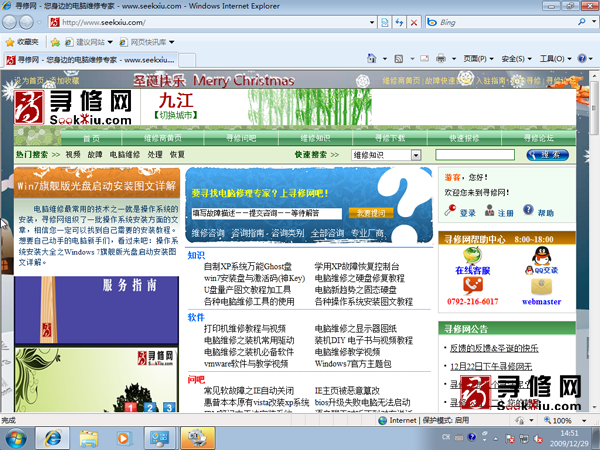Image resolution: width=600 pixels, height=450 pixels.
Task: Click the compatibility view icon in address bar
Action: (x=385, y=22)
